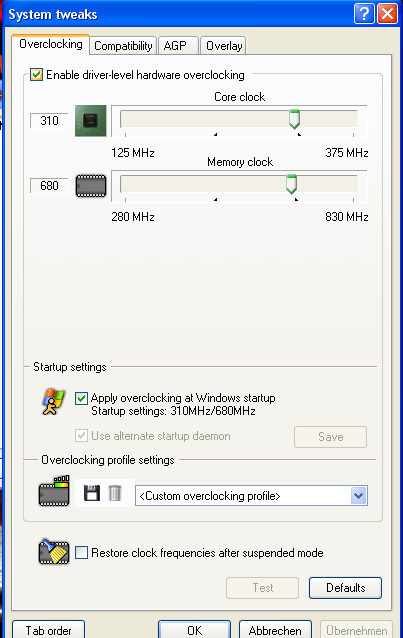Select the Overlay tab
403x638 pixels.
tap(223, 46)
